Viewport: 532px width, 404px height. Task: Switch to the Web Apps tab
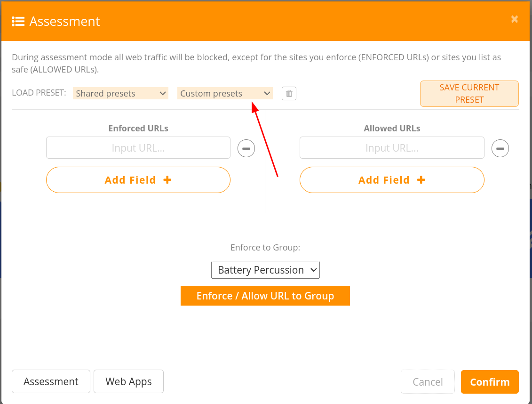point(128,381)
